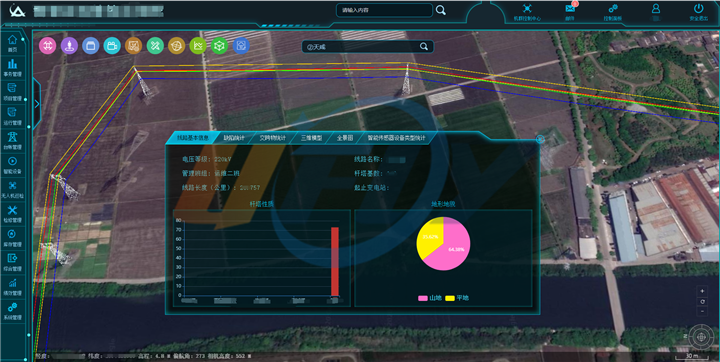Open the power tower management sidebar item
Screen dimensions: 720x362
click(x=12, y=139)
